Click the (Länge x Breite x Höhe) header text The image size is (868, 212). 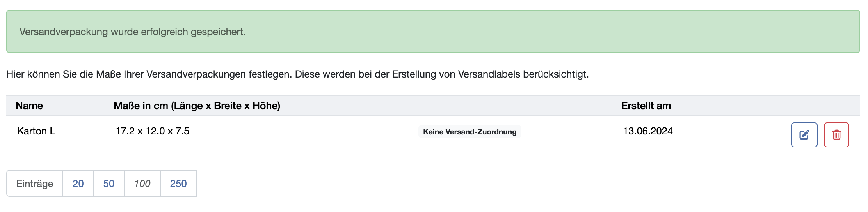tap(226, 106)
